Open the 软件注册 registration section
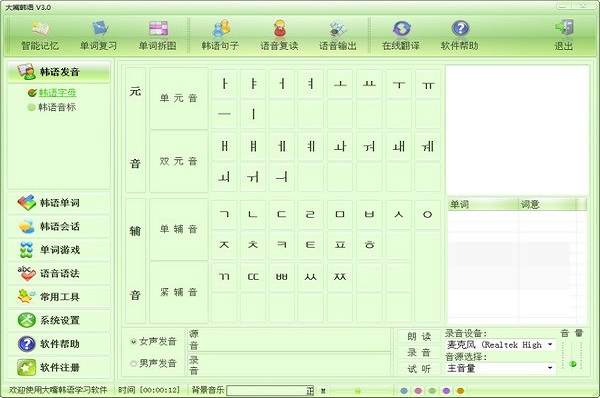600x398 pixels. point(59,367)
